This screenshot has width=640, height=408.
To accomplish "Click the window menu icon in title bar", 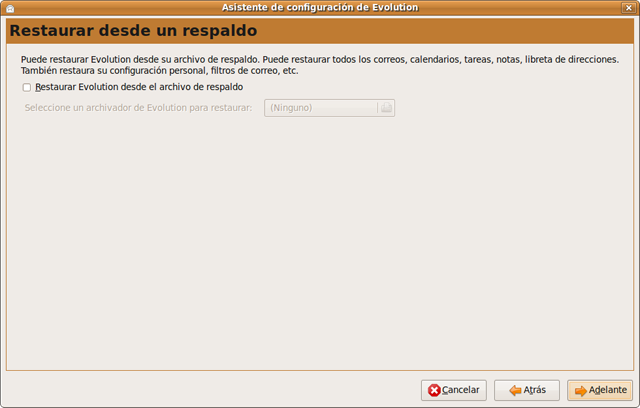I will [9, 8].
